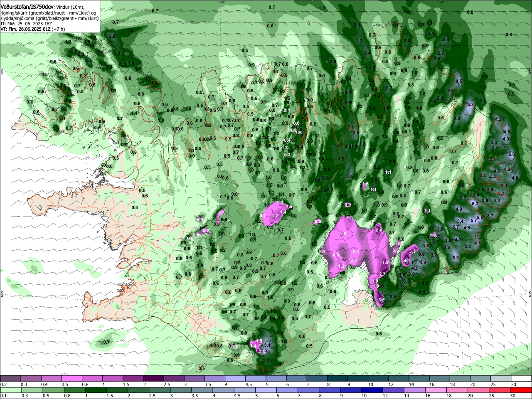This screenshot has height=399, width=532.
Task: Click the 'slydda/snjókoma' legend description line
Action: coord(49,19)
